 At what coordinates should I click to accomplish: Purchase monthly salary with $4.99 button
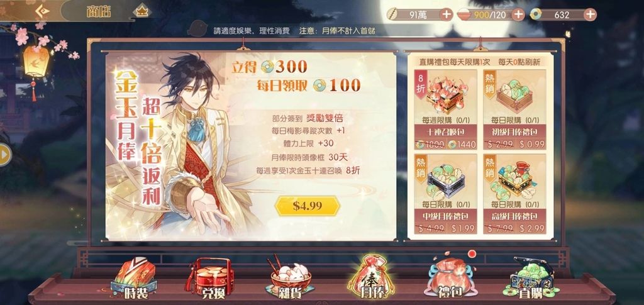tap(307, 206)
